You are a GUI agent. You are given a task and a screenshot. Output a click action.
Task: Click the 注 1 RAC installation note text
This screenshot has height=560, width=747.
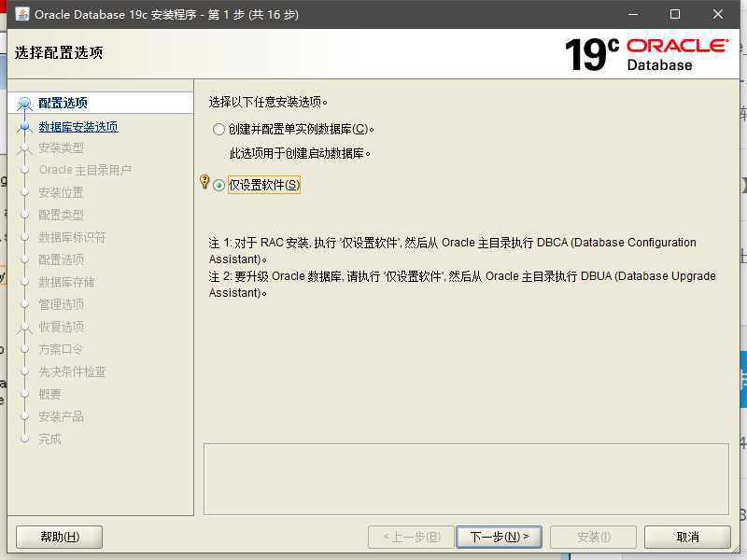coord(453,251)
